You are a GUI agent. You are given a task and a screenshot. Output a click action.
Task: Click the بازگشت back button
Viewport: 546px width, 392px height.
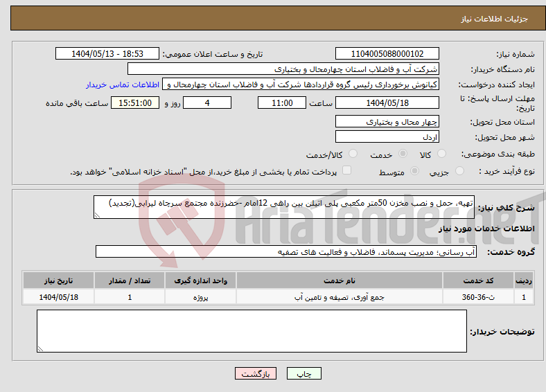point(256,373)
